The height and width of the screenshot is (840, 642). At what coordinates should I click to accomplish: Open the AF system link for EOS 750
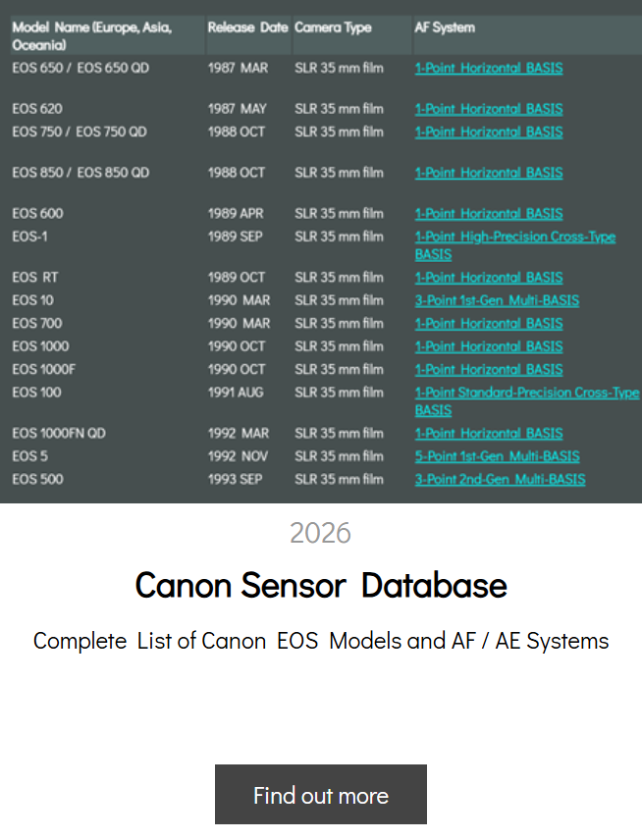click(x=489, y=131)
